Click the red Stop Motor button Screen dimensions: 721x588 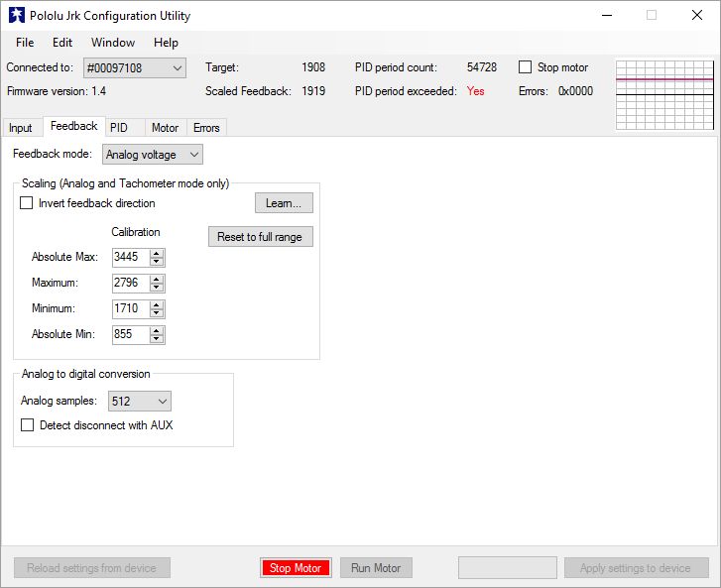tap(296, 568)
